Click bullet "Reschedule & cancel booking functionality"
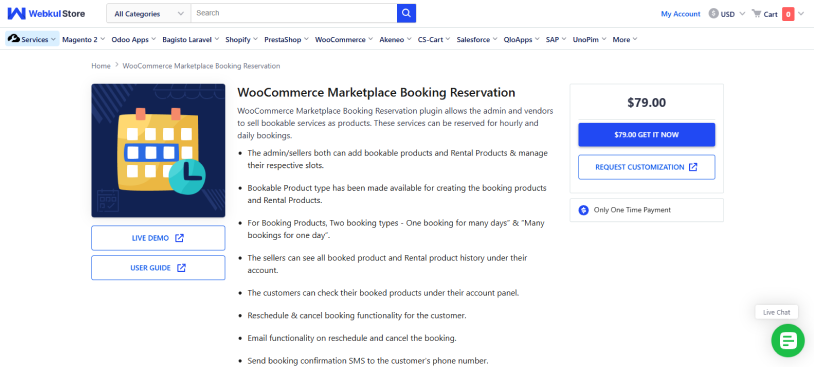This screenshot has height=367, width=814. pos(357,316)
